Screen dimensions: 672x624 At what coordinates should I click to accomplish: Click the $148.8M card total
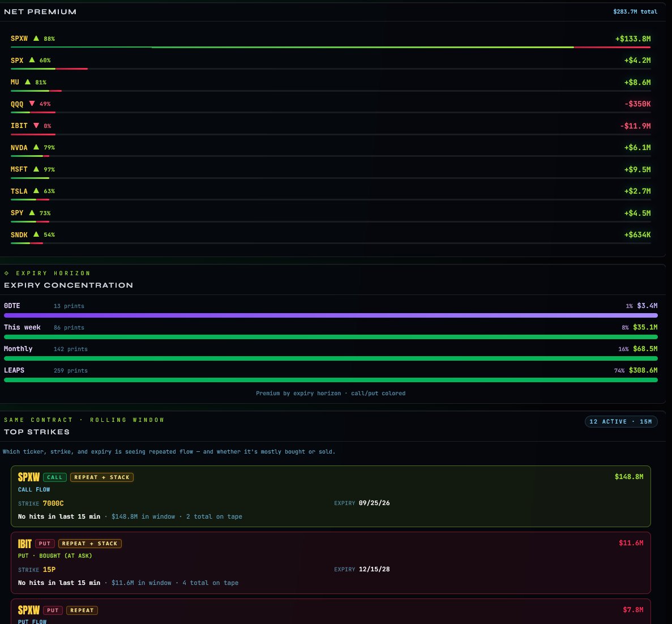click(629, 477)
